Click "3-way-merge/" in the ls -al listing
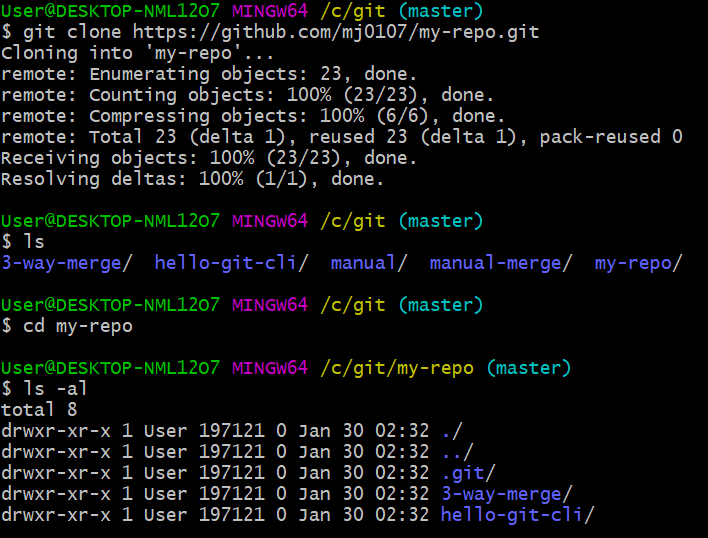 507,494
